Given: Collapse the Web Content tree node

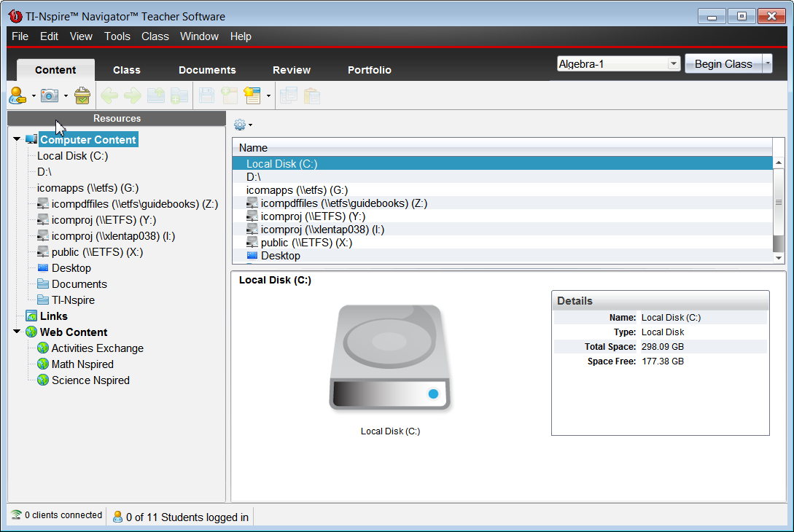Looking at the screenshot, I should [17, 332].
